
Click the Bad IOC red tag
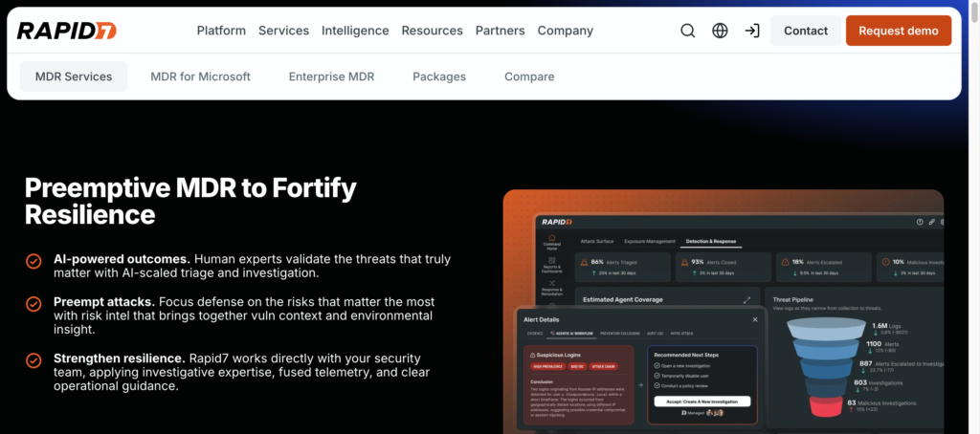coord(575,366)
